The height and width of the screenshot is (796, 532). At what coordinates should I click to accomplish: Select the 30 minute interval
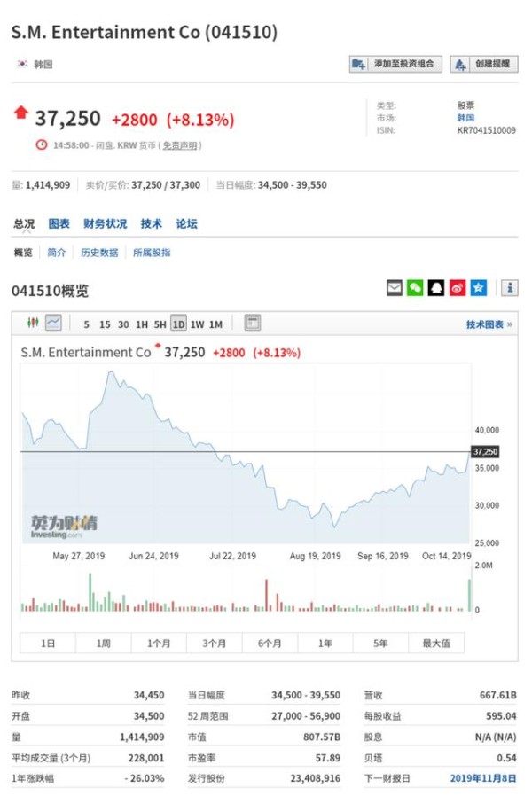pos(123,324)
